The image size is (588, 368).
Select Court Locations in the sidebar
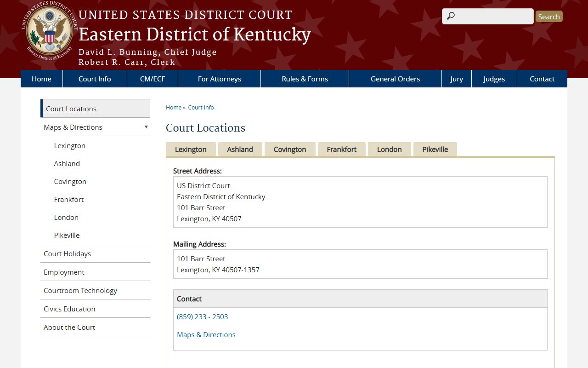point(96,109)
